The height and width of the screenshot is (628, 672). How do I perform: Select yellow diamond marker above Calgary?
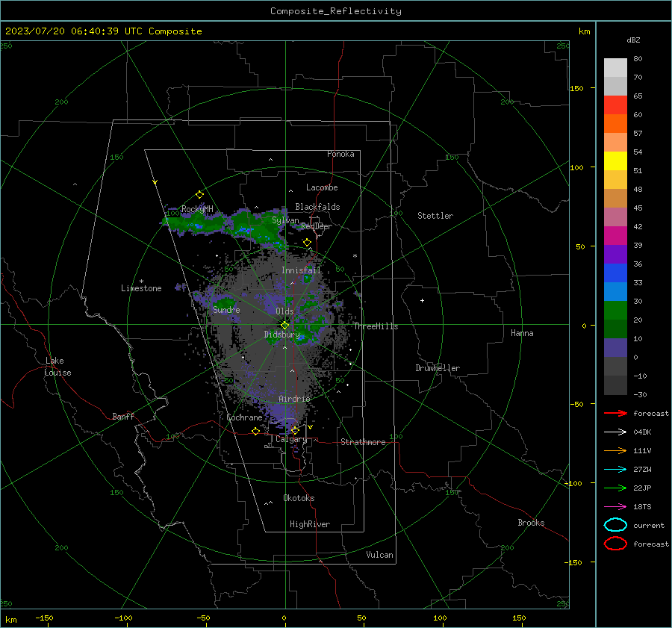[x=295, y=430]
